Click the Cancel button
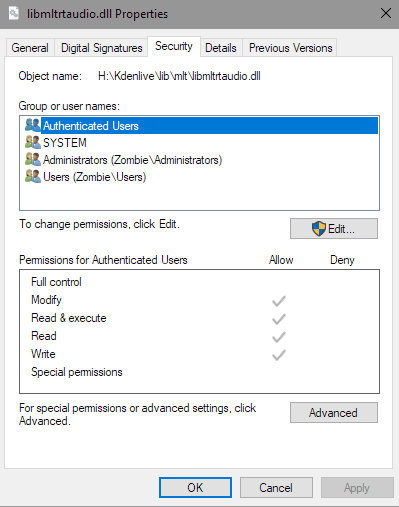The image size is (399, 507). point(276,488)
